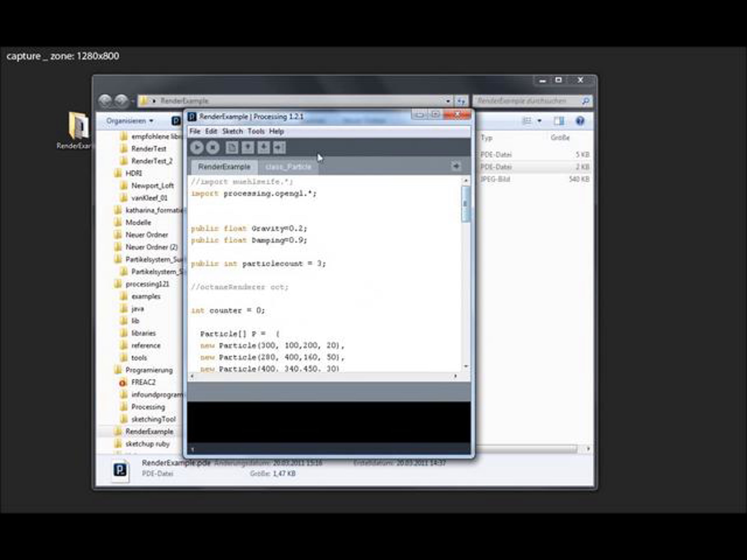The height and width of the screenshot is (560, 747).
Task: Go forward in the Explorer window
Action: click(x=121, y=100)
